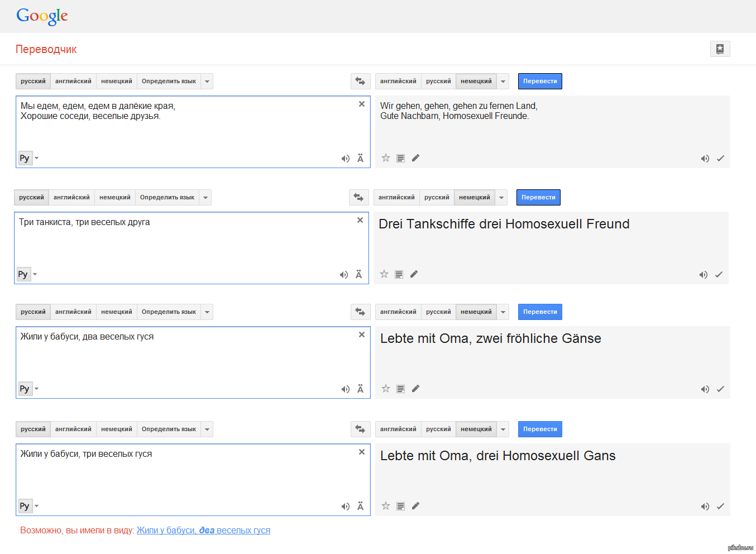Screen dimensions: 756x554
Task: Star the 'zwei fröhliche Gänse' translation
Action: [386, 389]
